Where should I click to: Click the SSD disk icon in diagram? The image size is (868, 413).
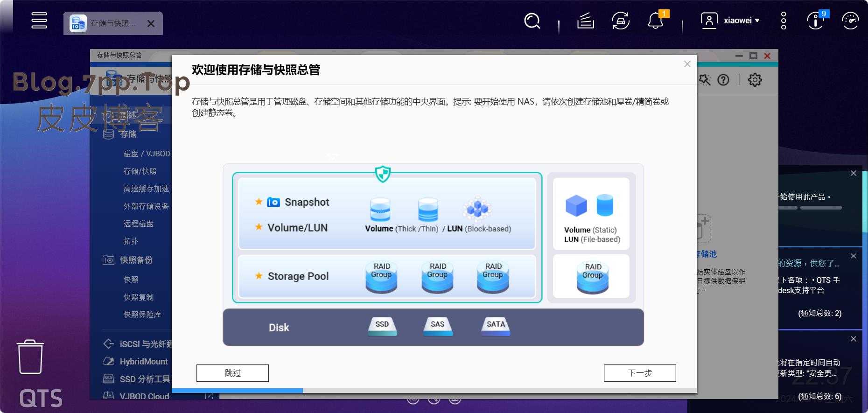tap(382, 326)
